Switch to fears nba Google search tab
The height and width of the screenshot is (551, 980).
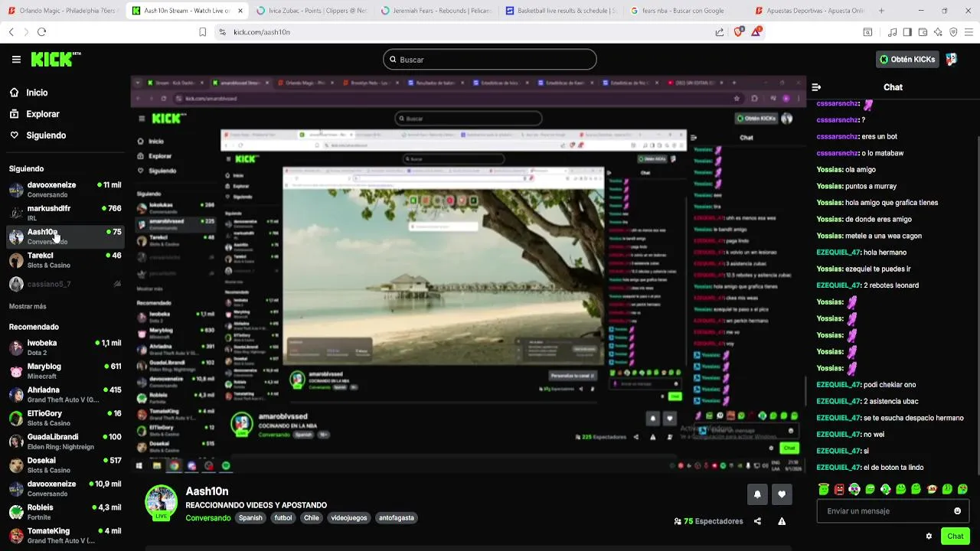[x=684, y=11]
